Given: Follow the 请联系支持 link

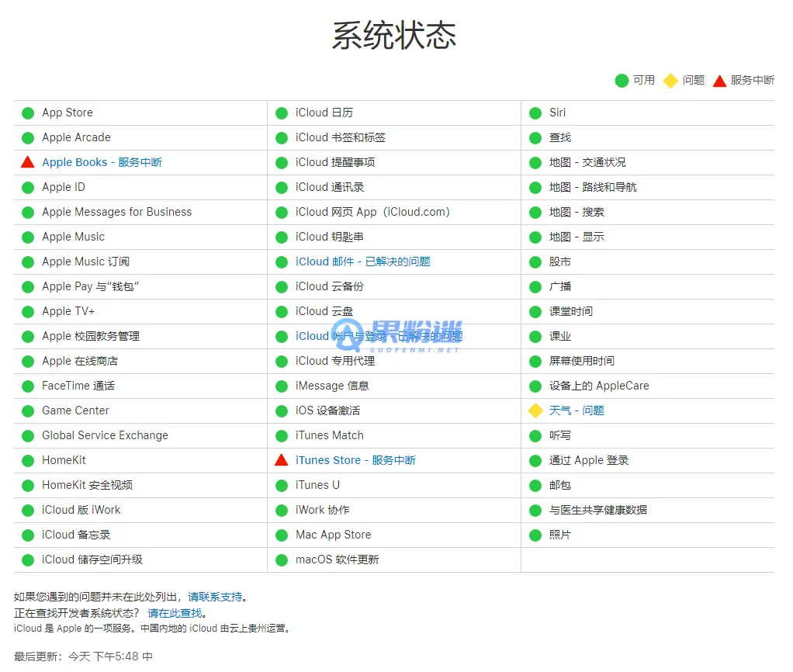Looking at the screenshot, I should pyautogui.click(x=215, y=598).
